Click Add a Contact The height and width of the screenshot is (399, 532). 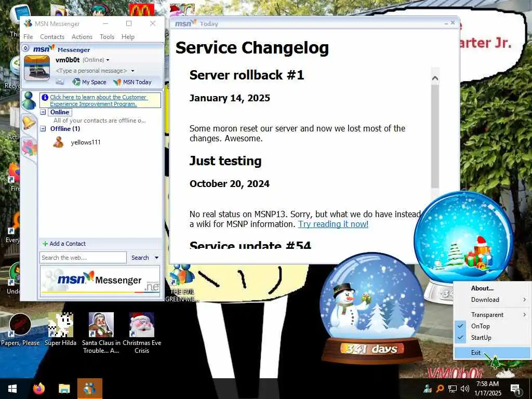(x=68, y=244)
